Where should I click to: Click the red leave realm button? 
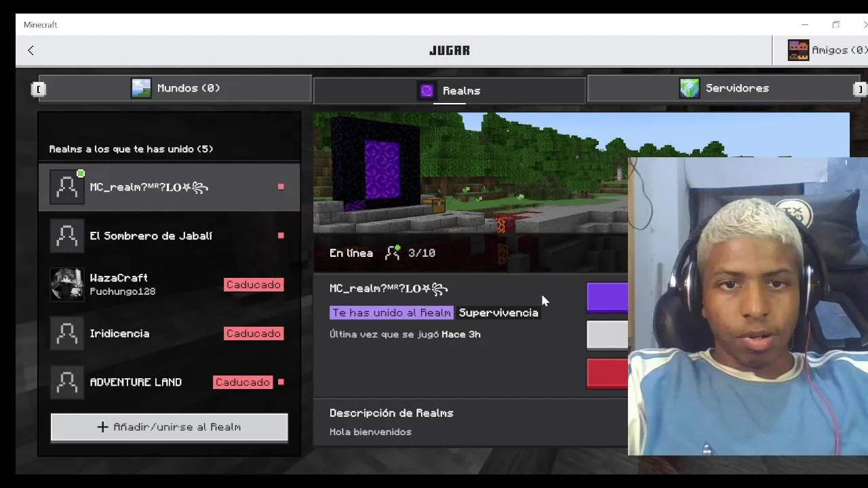[608, 374]
